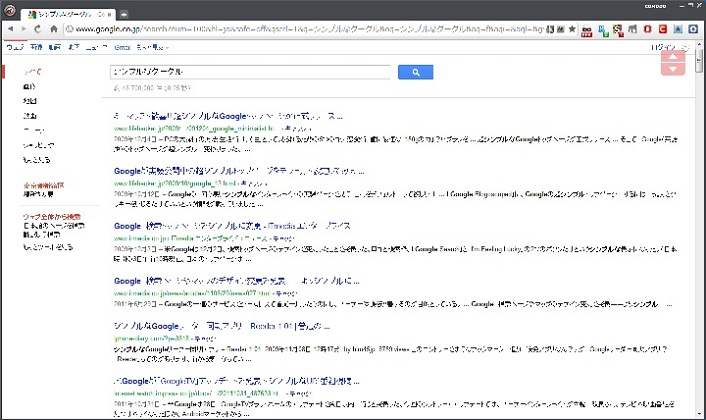
Task: Click the vertical page scrollbar thumb
Action: [699, 61]
